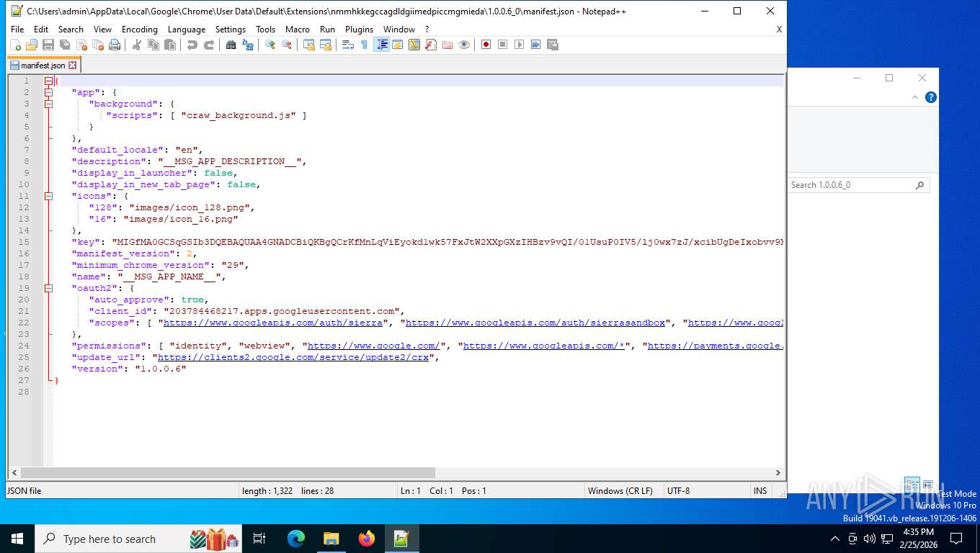Open the Define your language icon
The height and width of the screenshot is (553, 980).
(x=397, y=45)
